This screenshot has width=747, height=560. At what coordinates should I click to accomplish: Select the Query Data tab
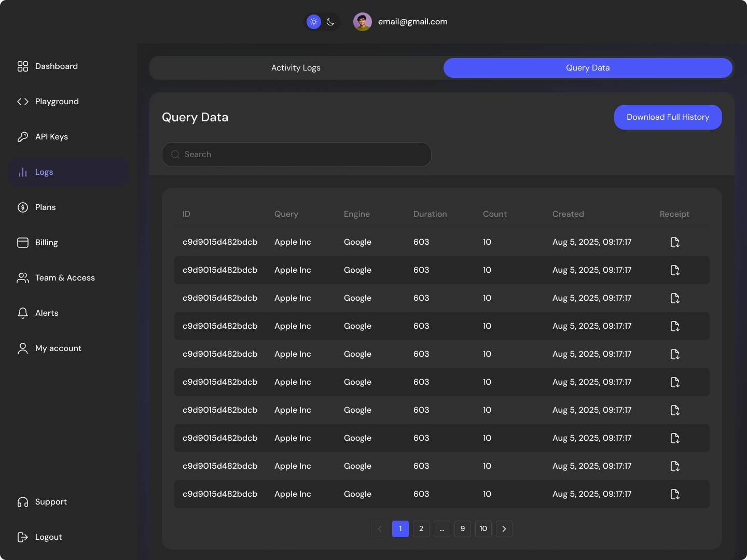click(x=587, y=68)
